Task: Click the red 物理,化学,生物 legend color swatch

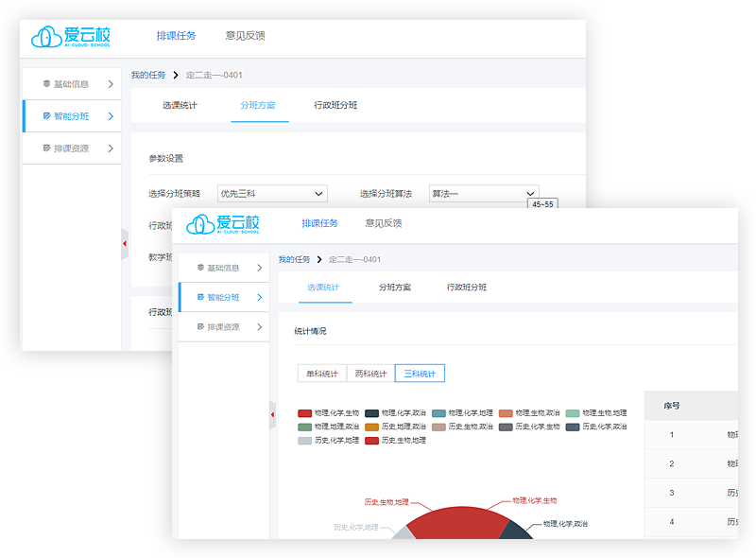Action: (304, 413)
